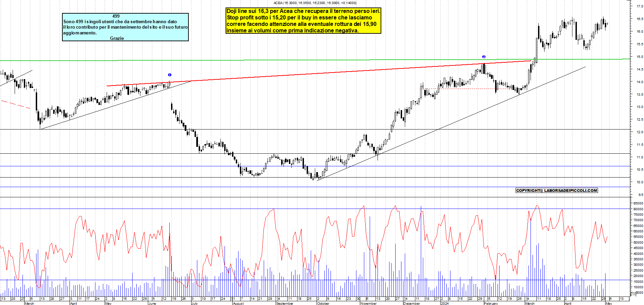644x305 pixels.
Task: Select the cyan '499 singoli utenti' box
Action: click(125, 27)
